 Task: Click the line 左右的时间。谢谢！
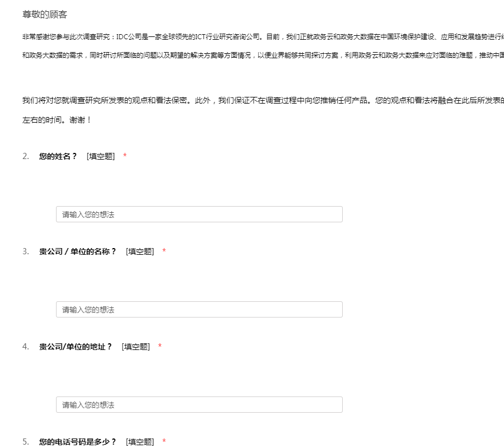(x=57, y=120)
